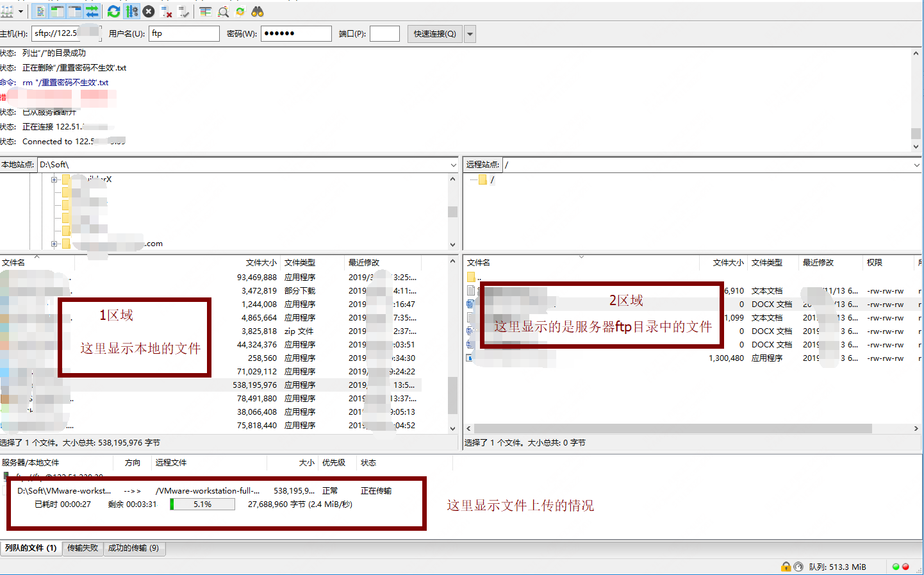
Task: Open the Site Manager dropdown arrow
Action: click(21, 11)
